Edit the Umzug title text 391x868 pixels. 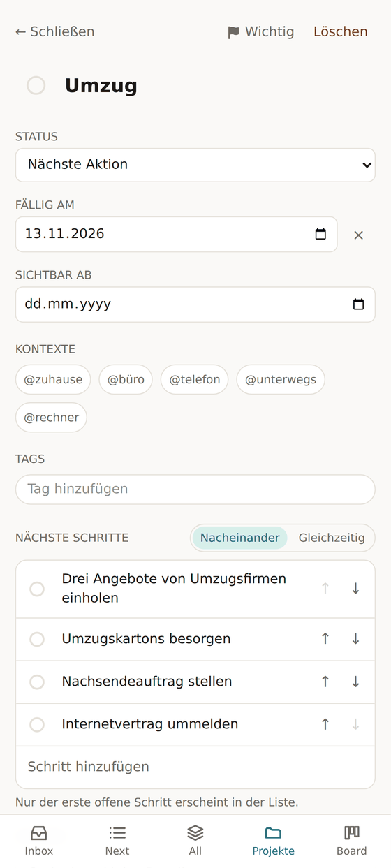(101, 86)
